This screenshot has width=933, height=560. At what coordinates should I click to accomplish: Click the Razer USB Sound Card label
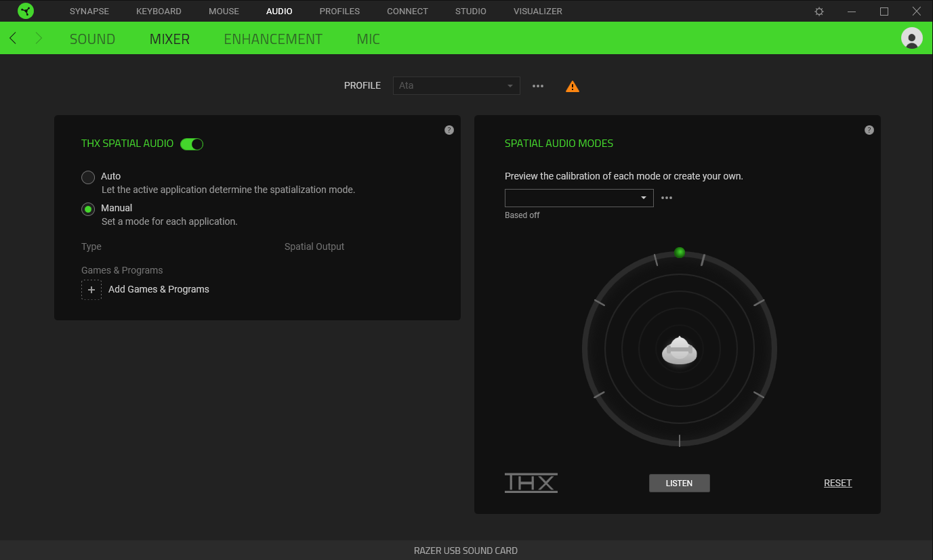465,551
